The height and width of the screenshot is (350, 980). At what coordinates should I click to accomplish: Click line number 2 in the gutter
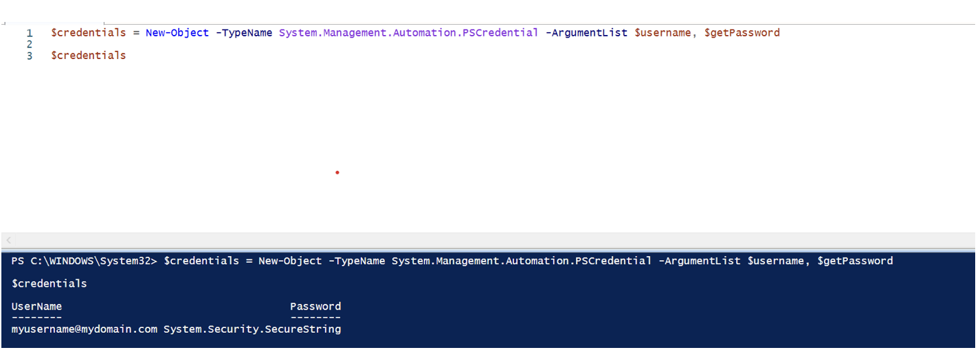pyautogui.click(x=30, y=44)
